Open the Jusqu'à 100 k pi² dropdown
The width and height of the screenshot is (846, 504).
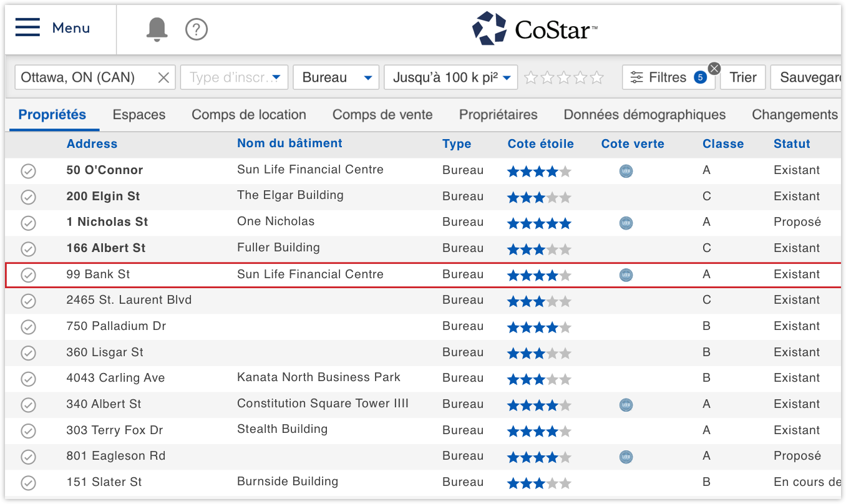(451, 77)
